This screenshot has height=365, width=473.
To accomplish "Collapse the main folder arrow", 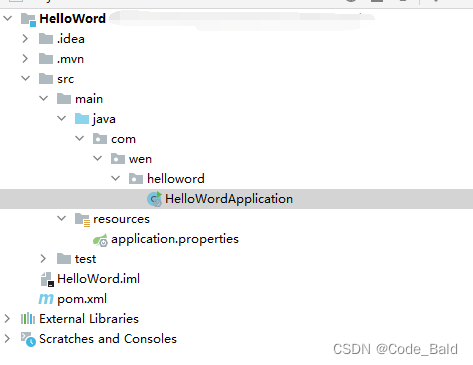I will 43,98.
